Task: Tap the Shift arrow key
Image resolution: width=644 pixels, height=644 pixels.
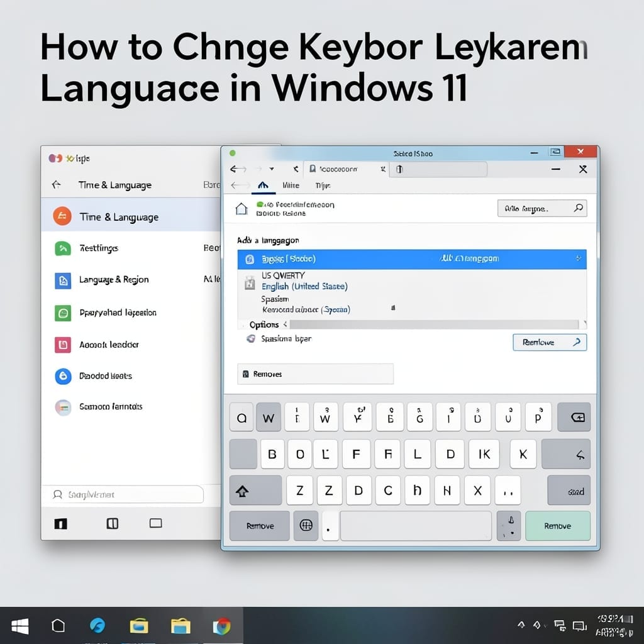Action: click(255, 491)
